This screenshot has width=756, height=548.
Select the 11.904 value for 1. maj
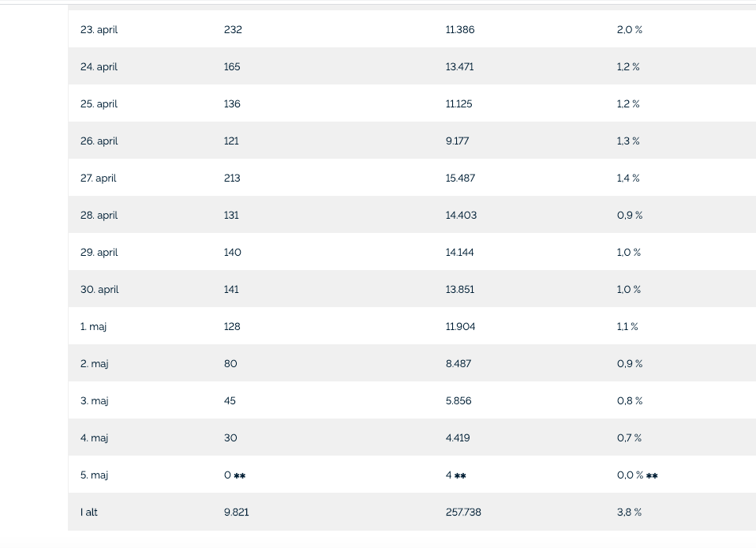[x=460, y=327]
